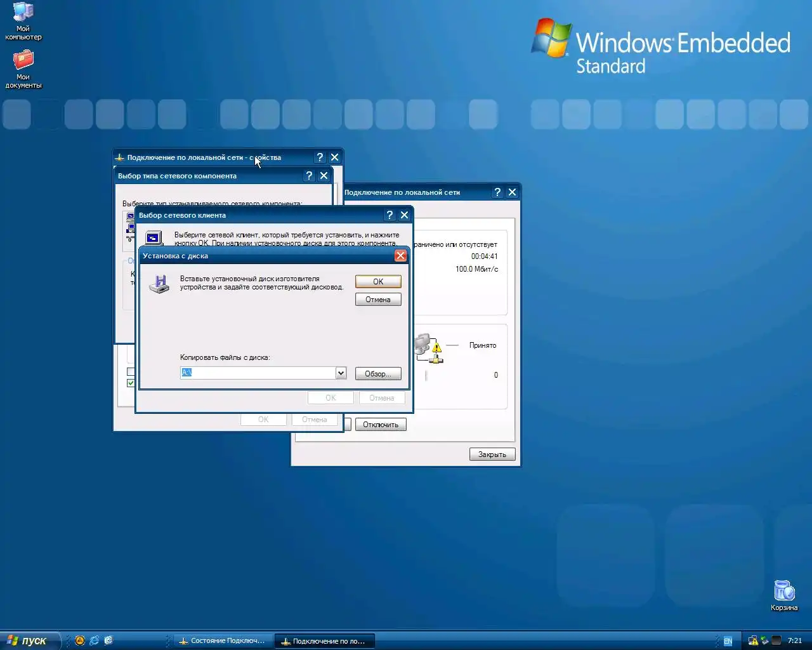Click the network connection tray icon with warning

tap(753, 640)
